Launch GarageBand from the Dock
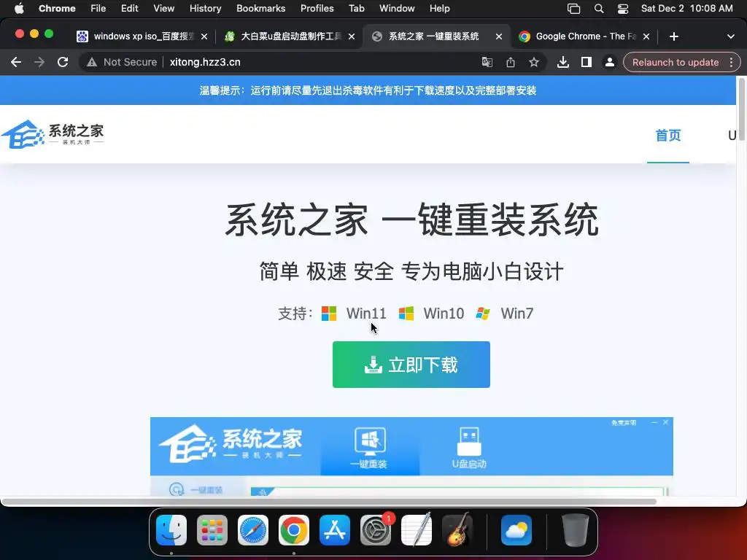 pos(457,530)
